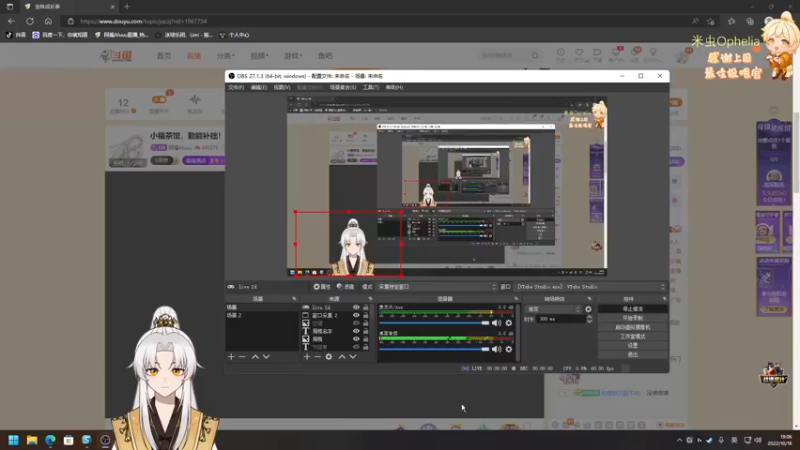This screenshot has width=800, height=450.
Task: Open scene transition properties gear
Action: (x=588, y=309)
